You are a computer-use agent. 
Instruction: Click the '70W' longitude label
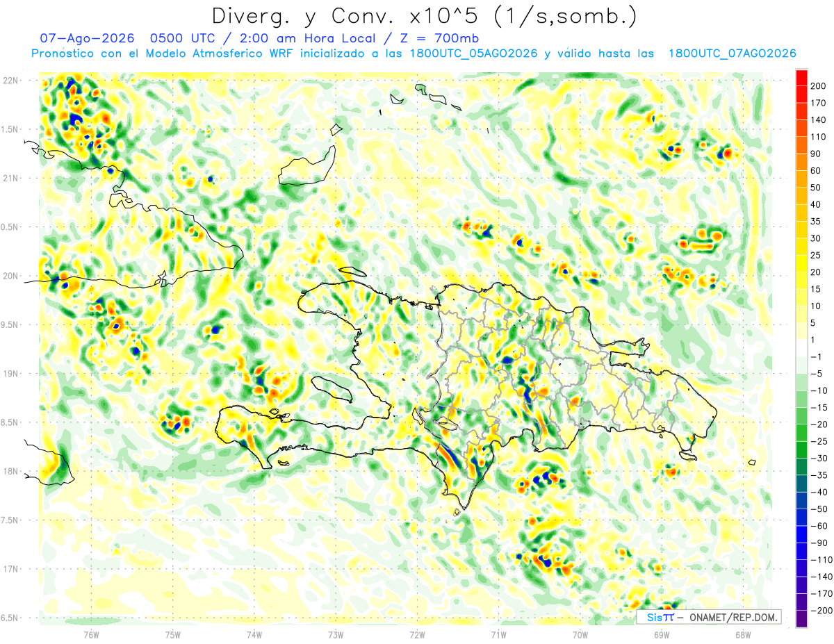click(x=580, y=634)
